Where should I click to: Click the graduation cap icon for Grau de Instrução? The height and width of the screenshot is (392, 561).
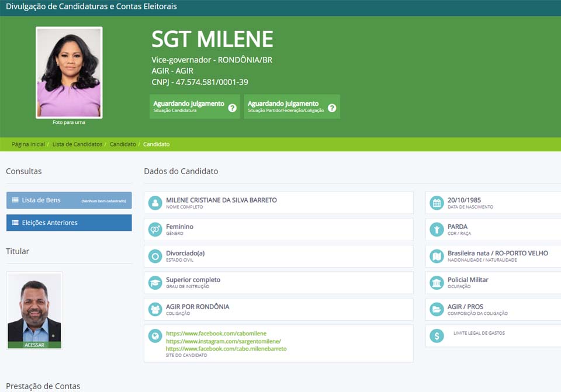(x=155, y=283)
